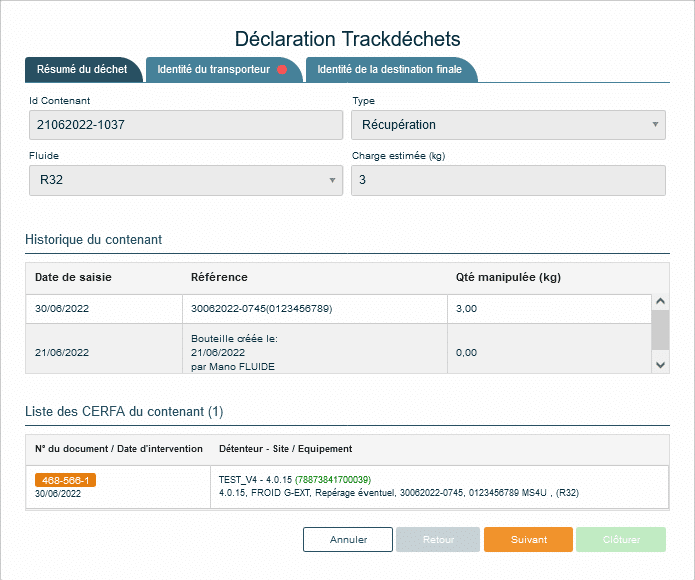Open the Identité du transporteur tab
This screenshot has height=580, width=695.
(x=213, y=70)
